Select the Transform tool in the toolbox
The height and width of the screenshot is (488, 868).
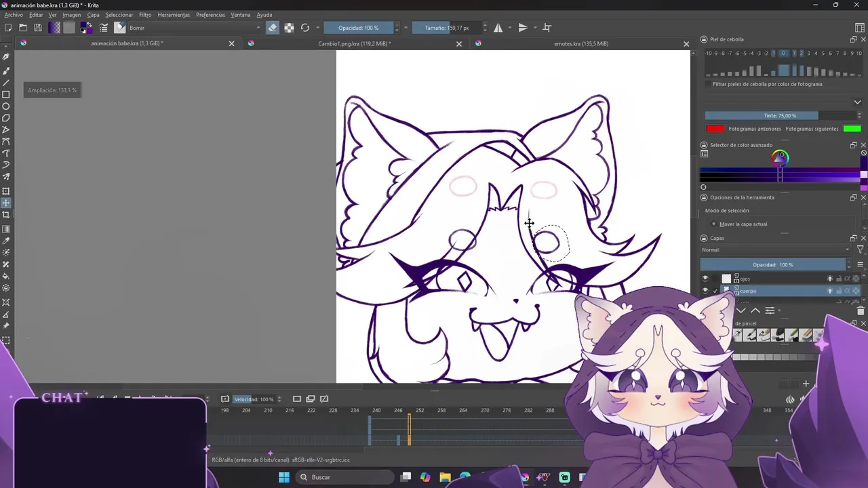6,191
